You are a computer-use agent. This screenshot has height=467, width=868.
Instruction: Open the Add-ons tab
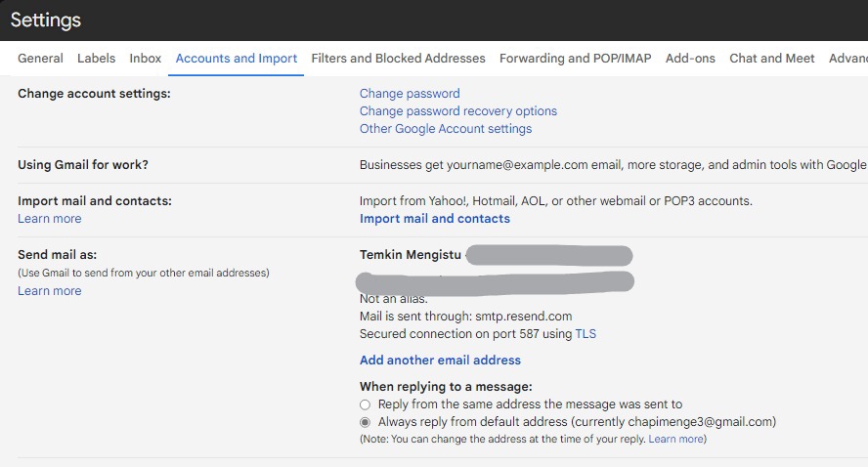(690, 59)
